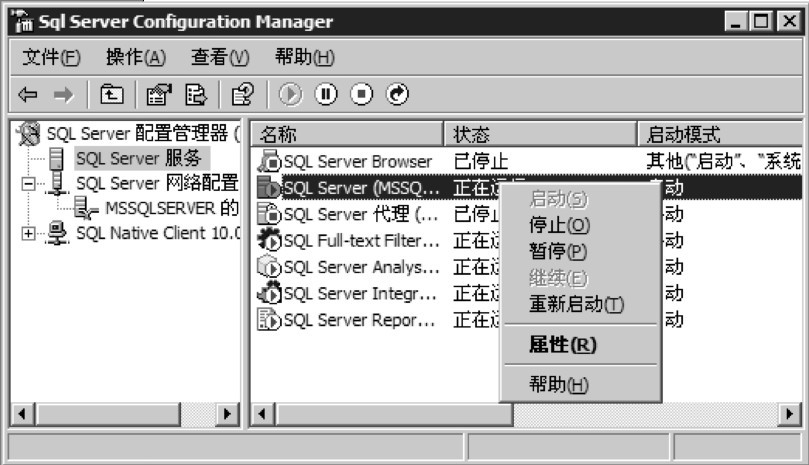This screenshot has width=809, height=465.
Task: Select the SQL Server Analys... row name
Action: [x=362, y=267]
